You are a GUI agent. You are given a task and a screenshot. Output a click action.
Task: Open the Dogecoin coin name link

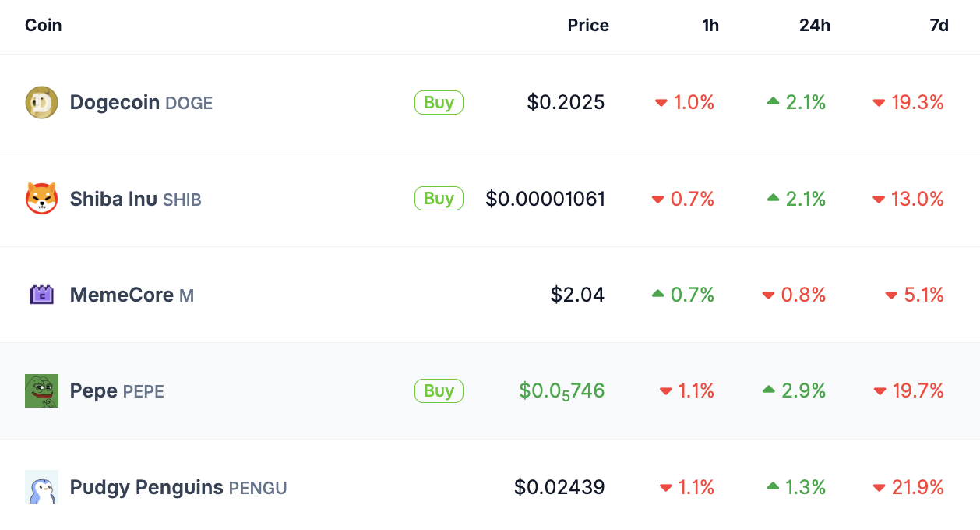point(115,103)
